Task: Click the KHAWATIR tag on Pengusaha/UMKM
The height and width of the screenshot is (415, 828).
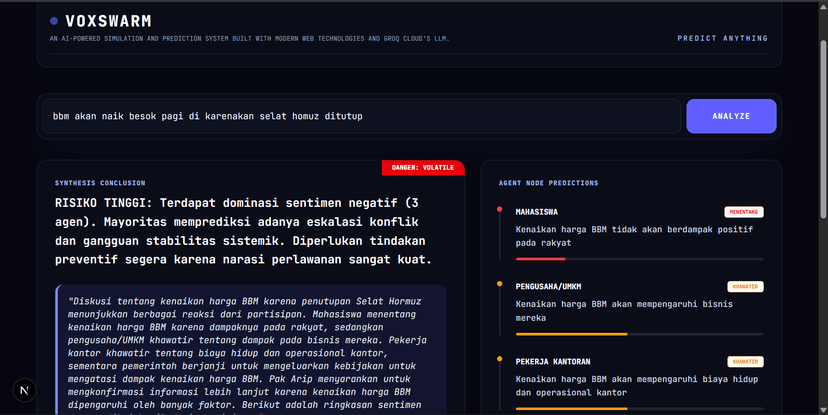Action: point(745,287)
